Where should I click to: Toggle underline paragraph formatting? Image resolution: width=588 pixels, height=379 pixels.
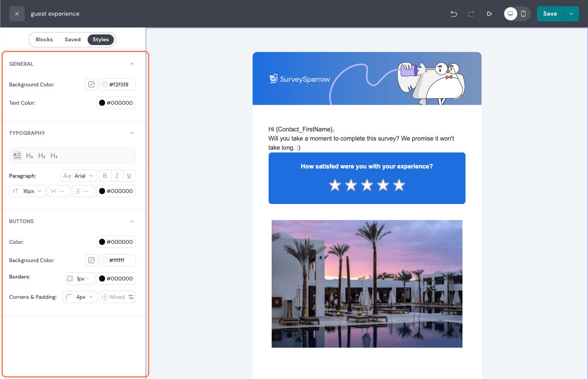pos(129,176)
